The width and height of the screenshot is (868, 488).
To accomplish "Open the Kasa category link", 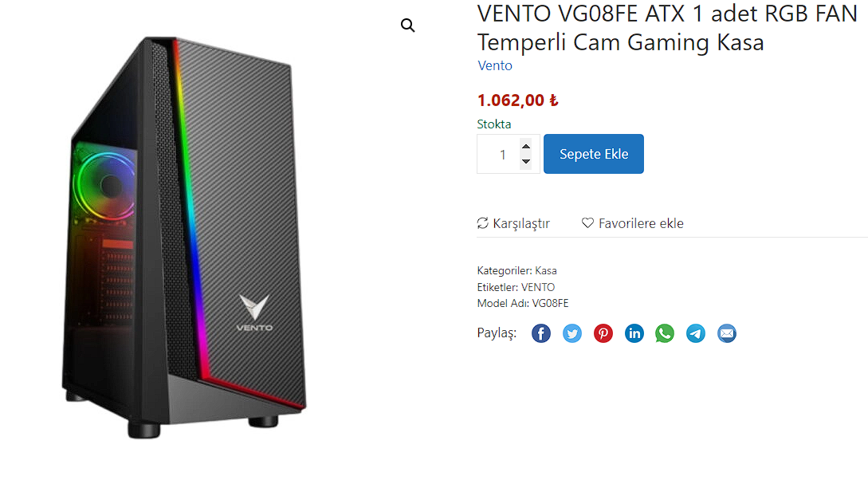I will 546,271.
